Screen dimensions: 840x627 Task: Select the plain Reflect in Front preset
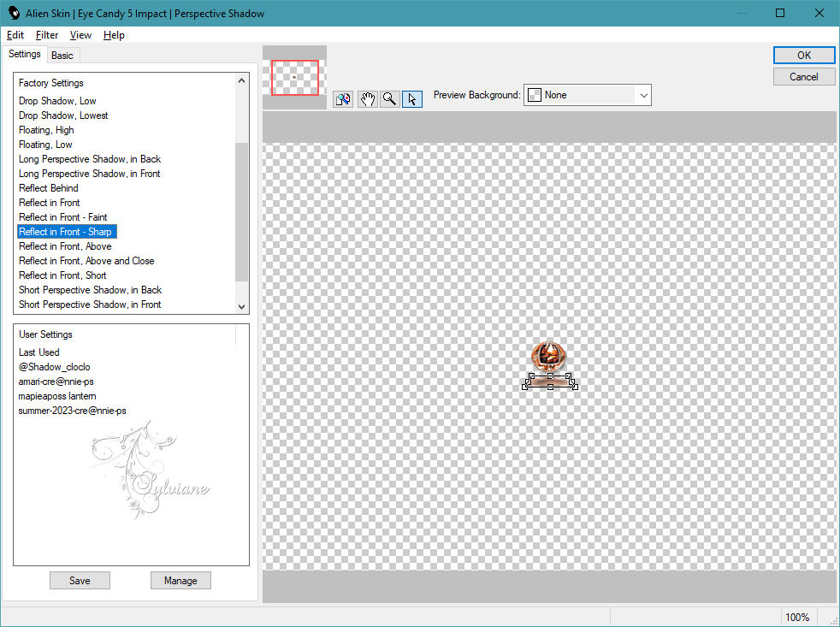[x=50, y=202]
